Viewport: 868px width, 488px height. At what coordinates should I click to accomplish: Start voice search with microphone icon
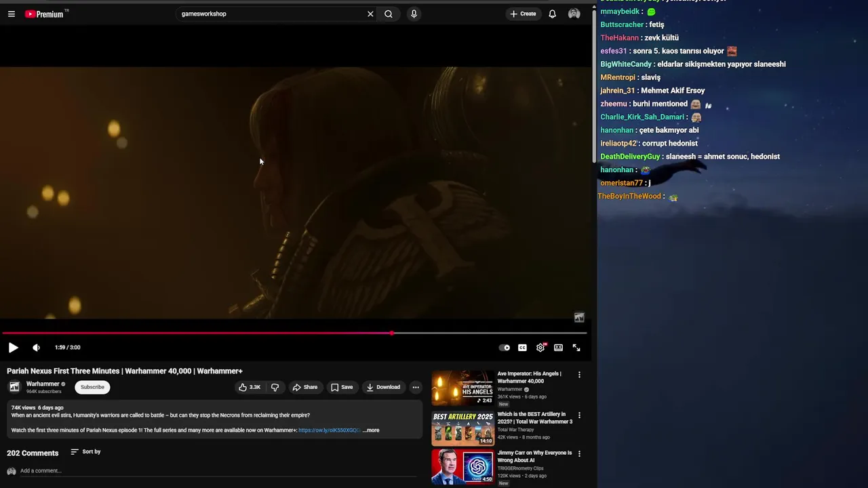[414, 14]
